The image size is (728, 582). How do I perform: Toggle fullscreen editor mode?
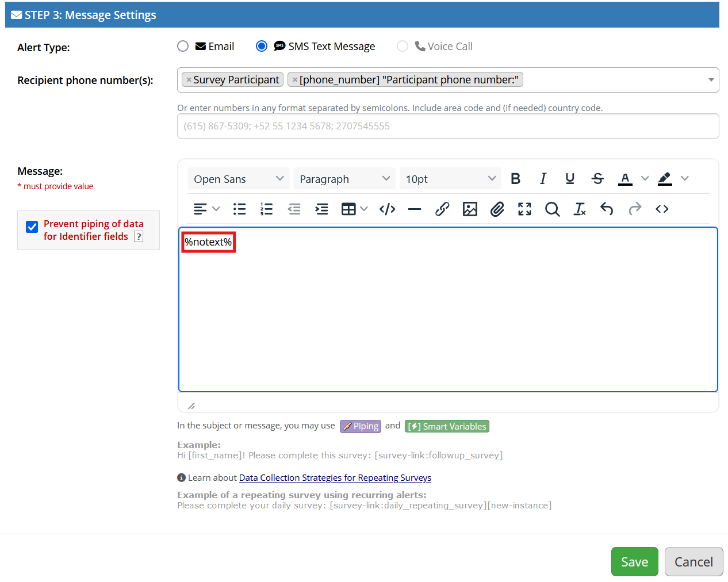[524, 209]
